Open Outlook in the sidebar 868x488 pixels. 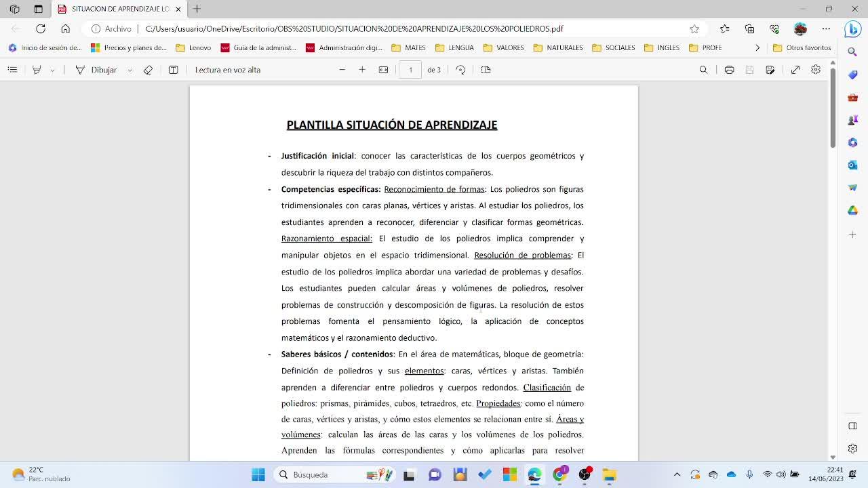tap(852, 165)
